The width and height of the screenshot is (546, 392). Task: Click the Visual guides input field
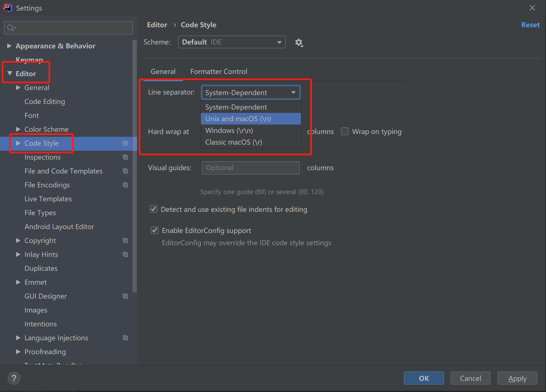coord(251,168)
